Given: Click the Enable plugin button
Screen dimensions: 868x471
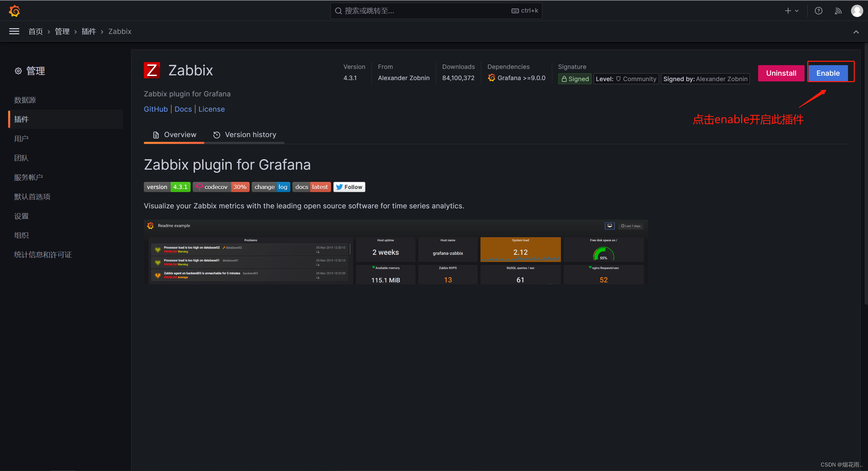Looking at the screenshot, I should point(828,73).
